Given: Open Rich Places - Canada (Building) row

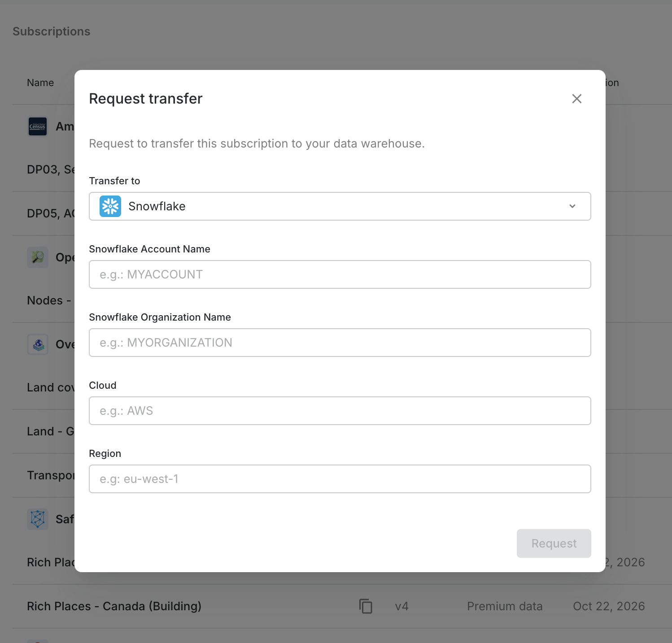Looking at the screenshot, I should [114, 606].
